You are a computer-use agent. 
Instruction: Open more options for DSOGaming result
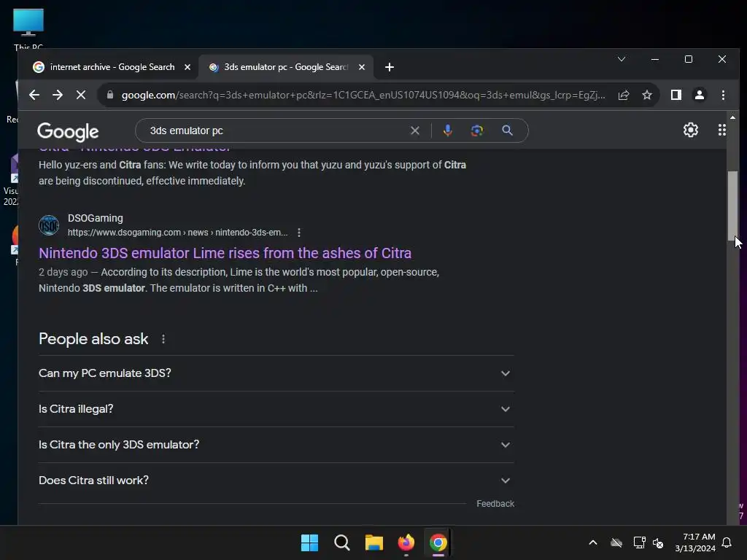298,233
